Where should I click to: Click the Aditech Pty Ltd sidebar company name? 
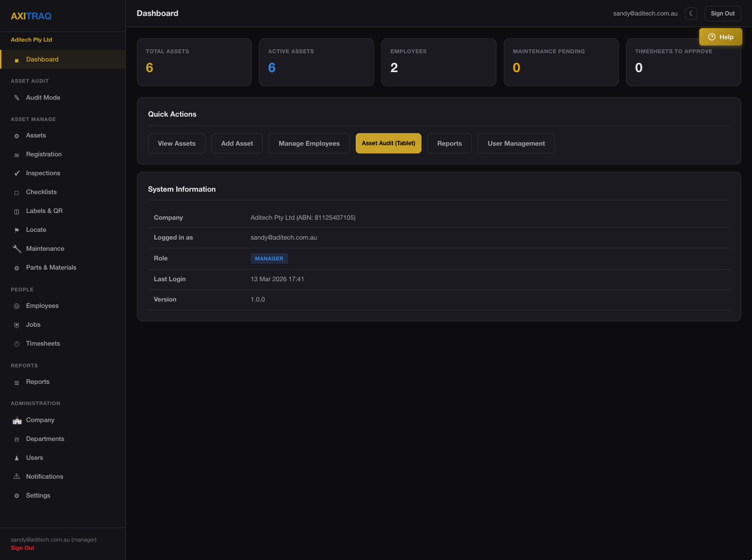pyautogui.click(x=31, y=40)
